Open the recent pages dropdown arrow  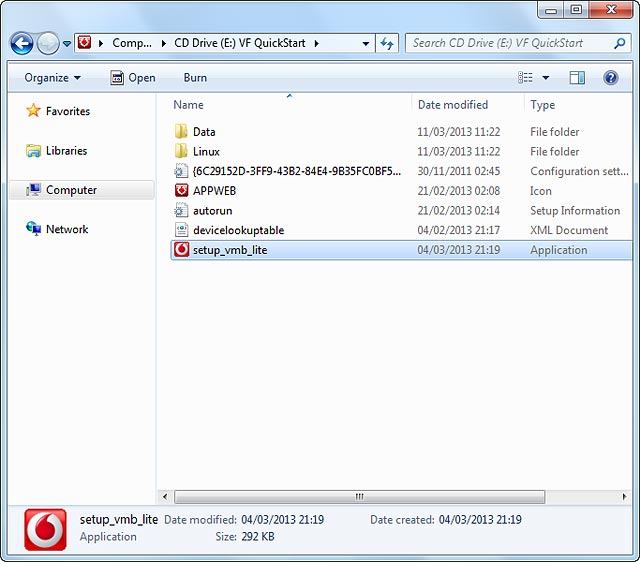tap(67, 43)
